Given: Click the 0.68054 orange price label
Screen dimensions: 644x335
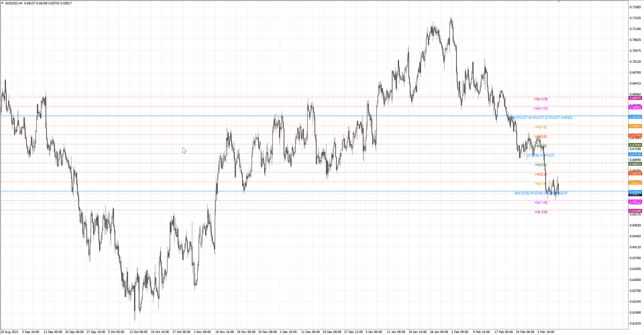Looking at the screenshot, I should pyautogui.click(x=635, y=126).
